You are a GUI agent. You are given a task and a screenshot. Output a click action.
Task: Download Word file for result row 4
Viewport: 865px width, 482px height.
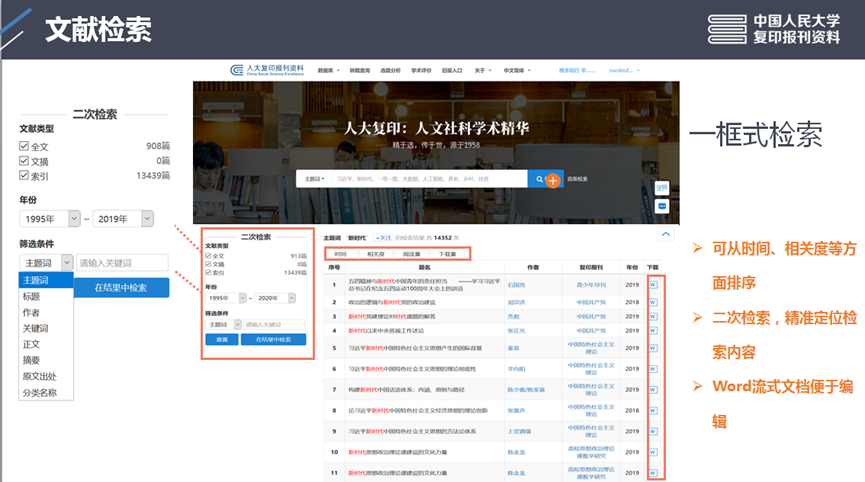(653, 331)
